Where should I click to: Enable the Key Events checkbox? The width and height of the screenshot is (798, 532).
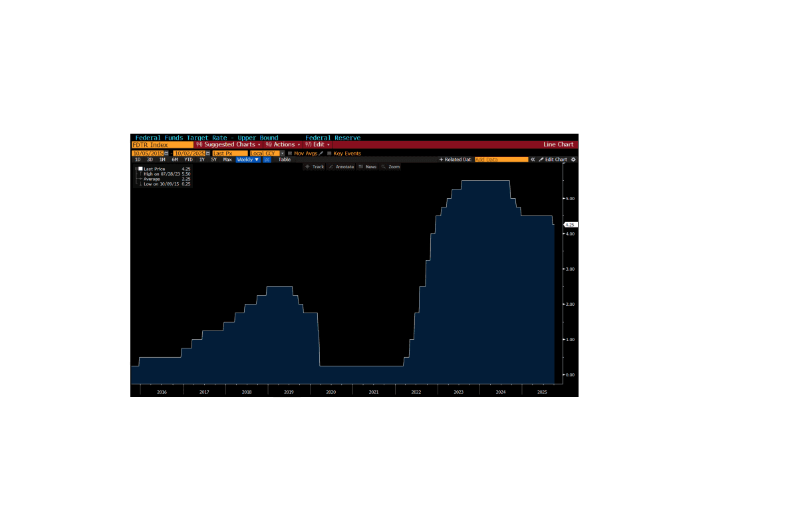pos(329,153)
